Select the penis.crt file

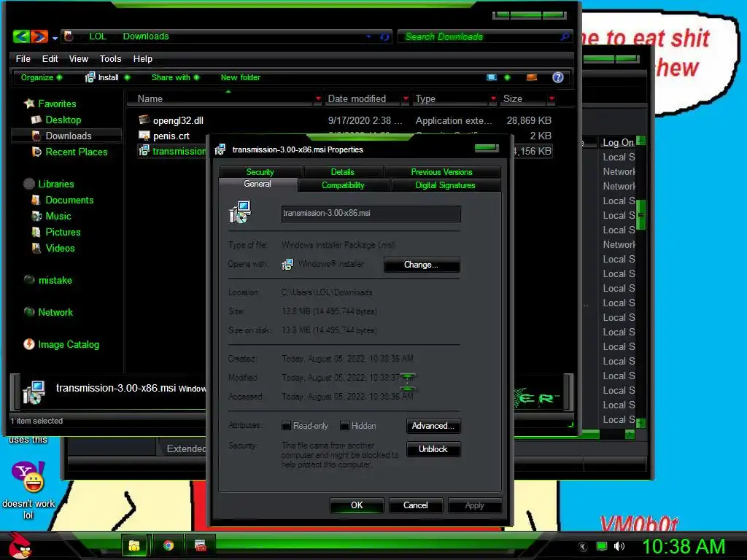pos(171,136)
